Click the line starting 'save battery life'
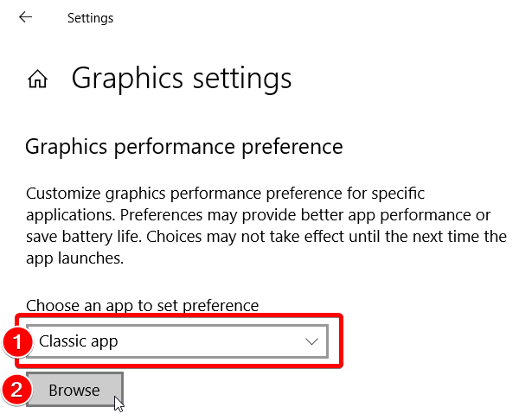Image resolution: width=519 pixels, height=420 pixels. click(266, 237)
